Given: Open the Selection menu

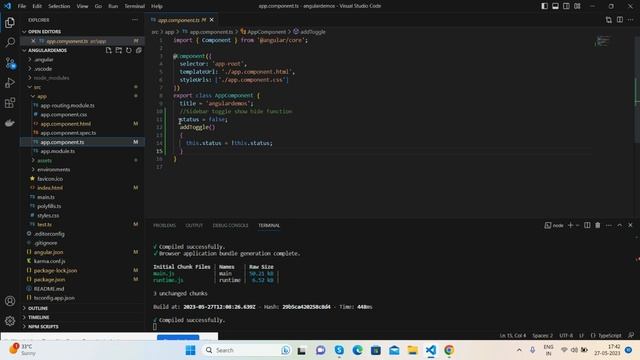Looking at the screenshot, I should point(59,6).
